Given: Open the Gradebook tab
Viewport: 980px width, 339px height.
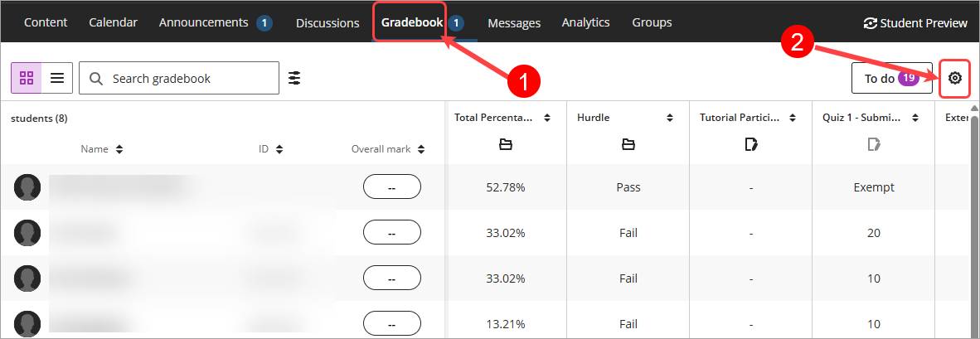Looking at the screenshot, I should [413, 23].
